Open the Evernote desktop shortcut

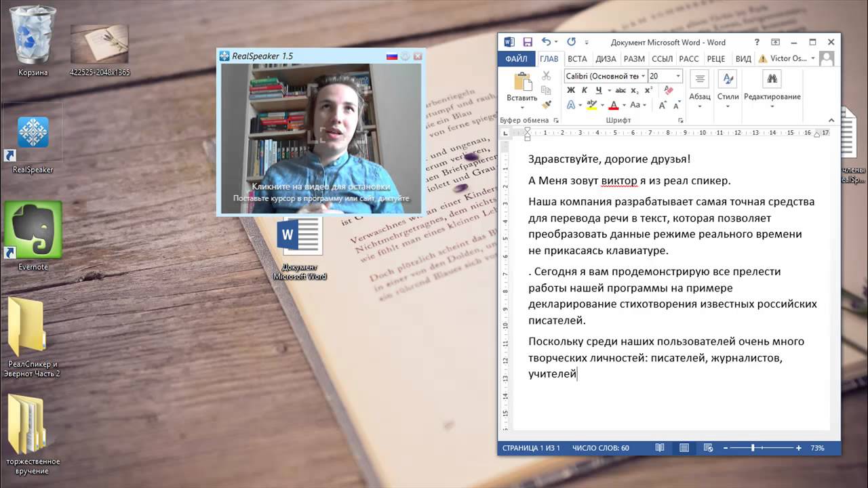[x=33, y=235]
